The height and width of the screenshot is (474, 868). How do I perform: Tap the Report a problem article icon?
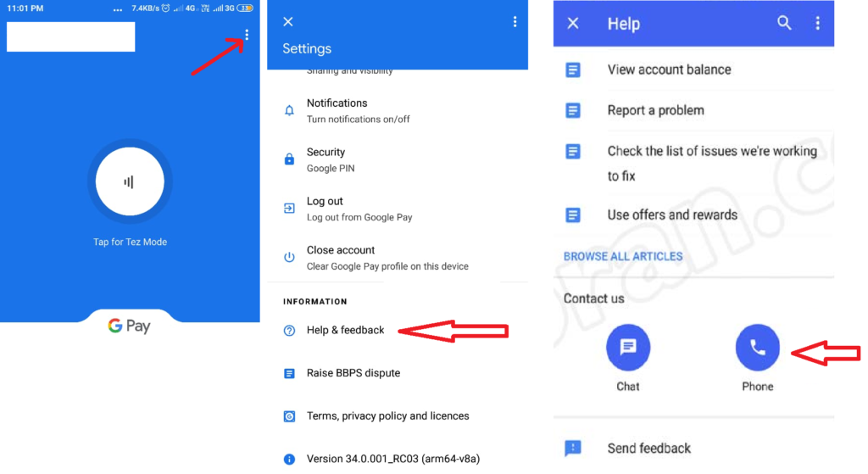coord(573,110)
